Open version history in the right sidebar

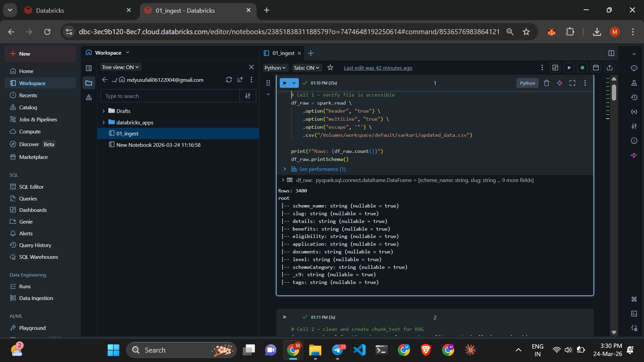point(634,98)
